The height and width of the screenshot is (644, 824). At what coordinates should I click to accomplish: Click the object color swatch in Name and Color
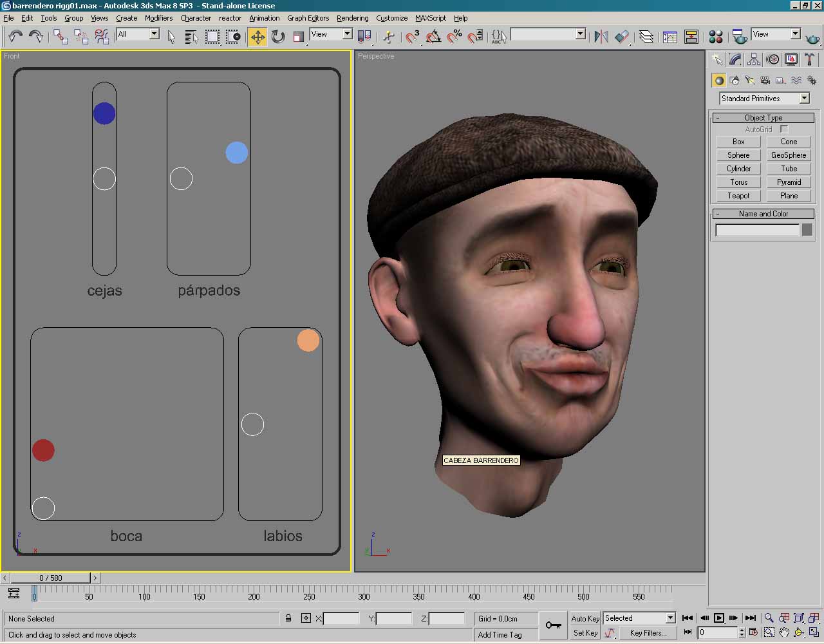pos(807,230)
